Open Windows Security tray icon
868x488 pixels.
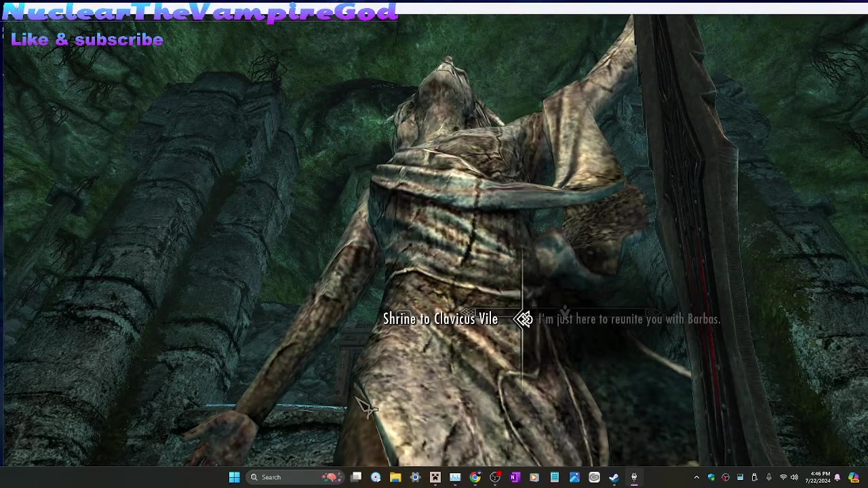point(711,477)
